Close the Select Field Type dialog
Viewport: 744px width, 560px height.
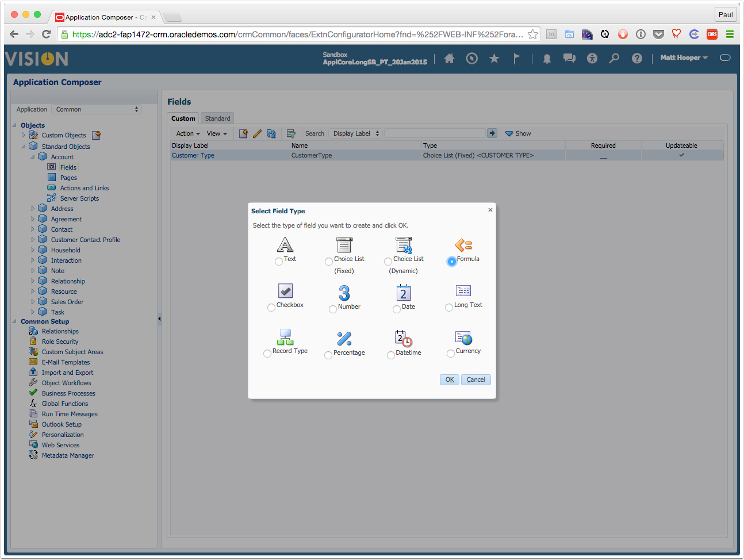[x=490, y=210]
